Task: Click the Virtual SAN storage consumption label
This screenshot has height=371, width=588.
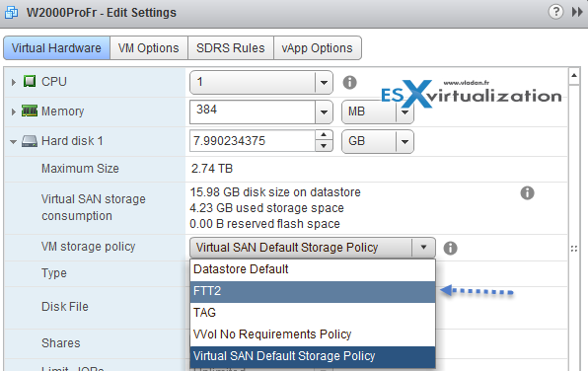Action: (x=94, y=207)
